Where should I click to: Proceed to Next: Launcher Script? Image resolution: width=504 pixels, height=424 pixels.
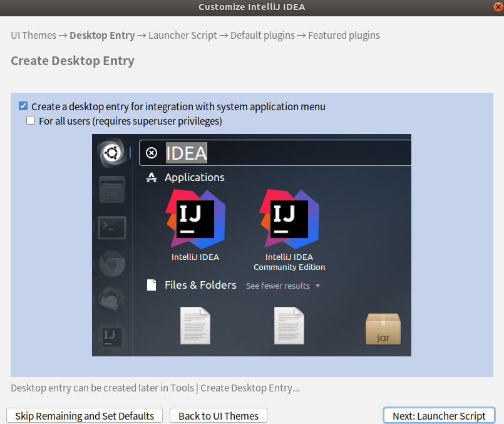(x=439, y=416)
